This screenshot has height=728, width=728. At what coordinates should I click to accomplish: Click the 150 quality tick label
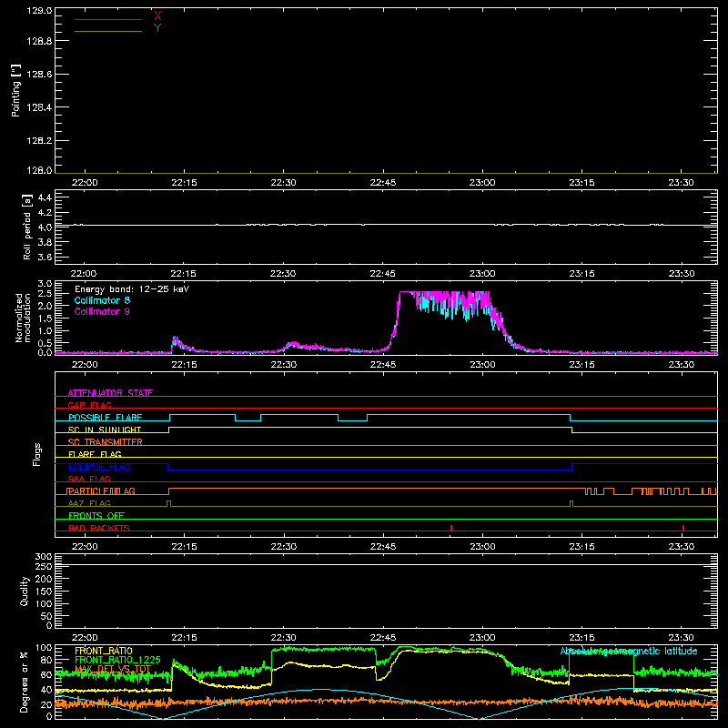[x=44, y=591]
